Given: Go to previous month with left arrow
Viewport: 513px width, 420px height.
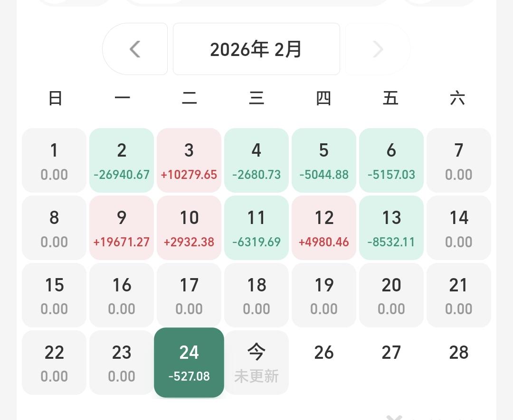Looking at the screenshot, I should point(135,49).
